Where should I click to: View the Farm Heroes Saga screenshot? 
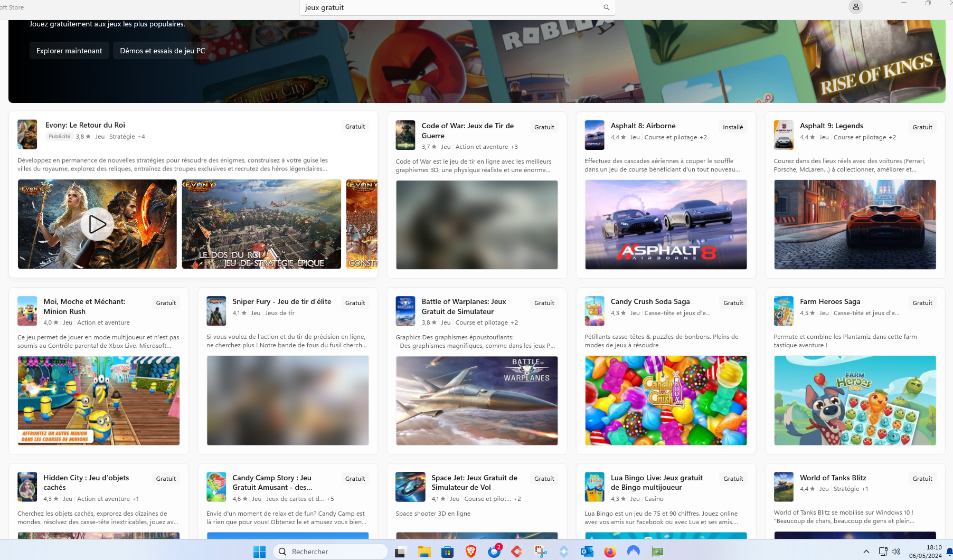pos(855,401)
